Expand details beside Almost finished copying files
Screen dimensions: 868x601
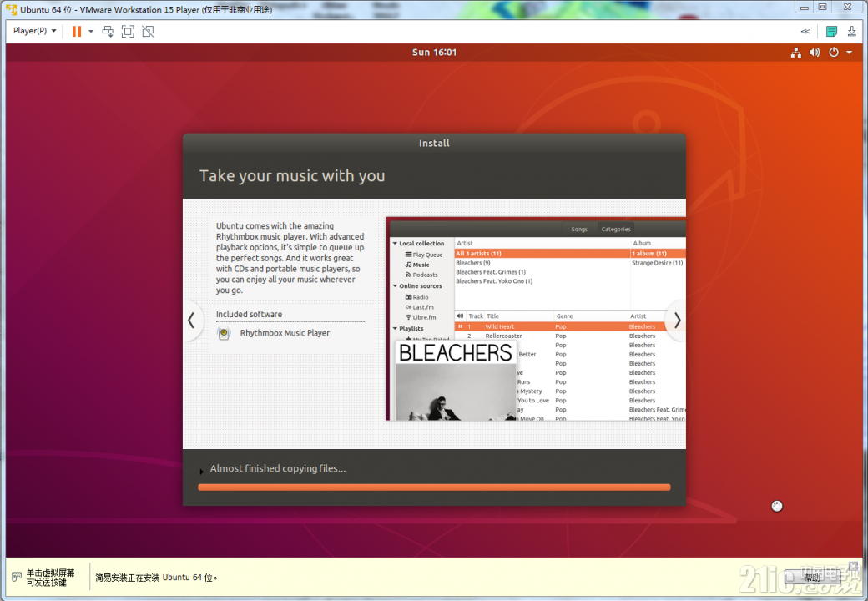point(201,471)
